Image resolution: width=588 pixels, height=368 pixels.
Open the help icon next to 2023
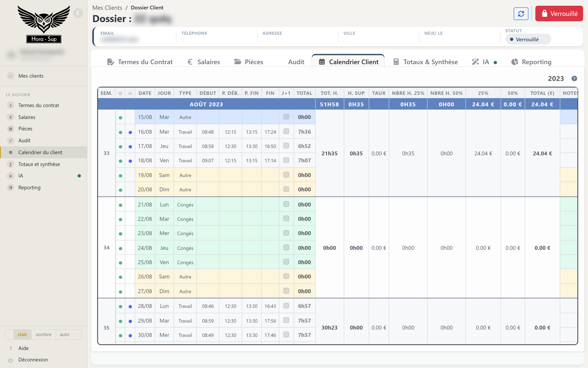point(574,78)
